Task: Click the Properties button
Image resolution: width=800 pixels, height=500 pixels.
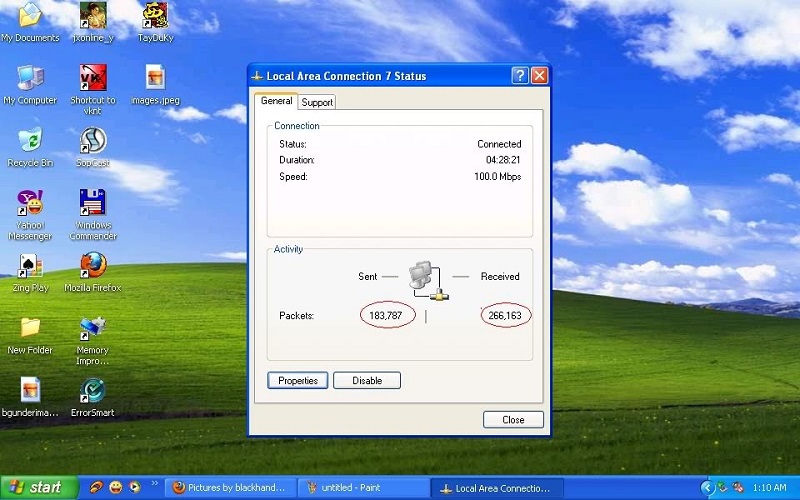Action: tap(298, 380)
